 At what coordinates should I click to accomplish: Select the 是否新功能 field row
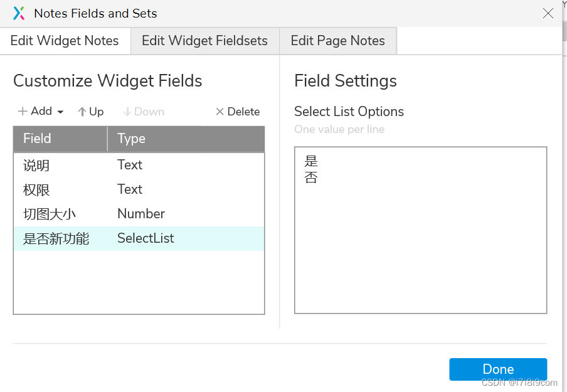coord(139,239)
